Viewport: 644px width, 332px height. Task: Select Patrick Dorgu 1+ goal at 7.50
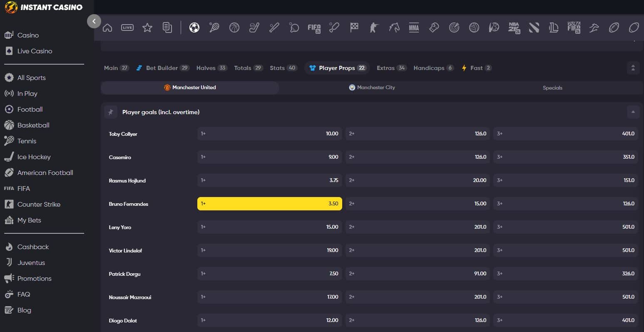(x=270, y=274)
